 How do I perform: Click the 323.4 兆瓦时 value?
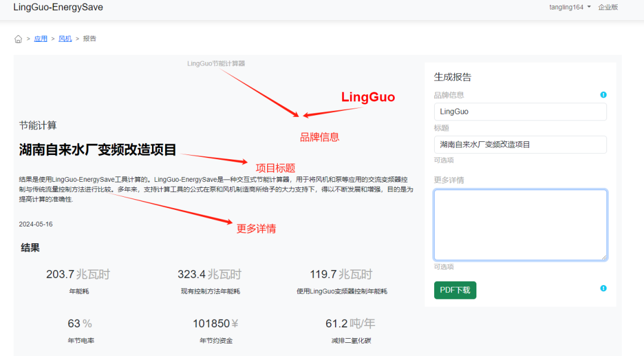tap(209, 274)
